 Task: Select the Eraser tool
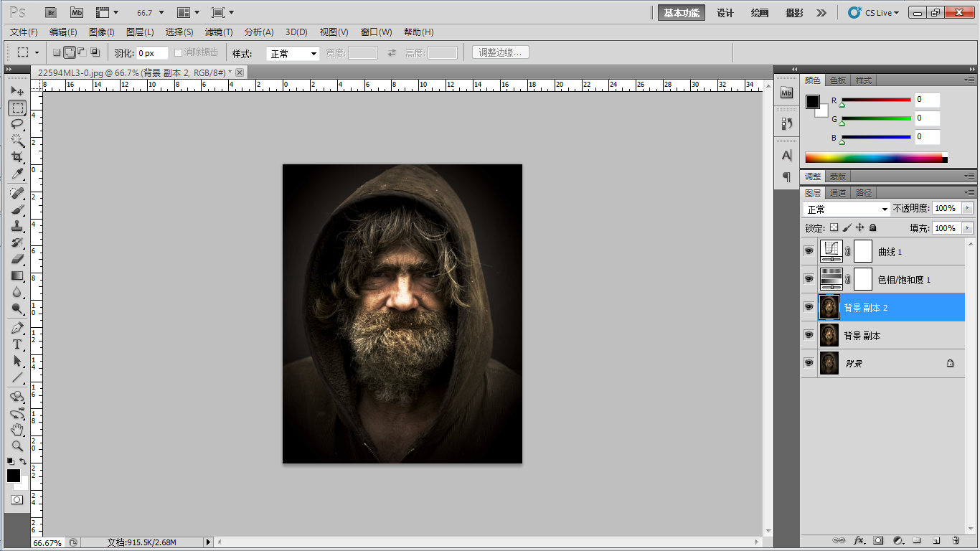tap(17, 259)
